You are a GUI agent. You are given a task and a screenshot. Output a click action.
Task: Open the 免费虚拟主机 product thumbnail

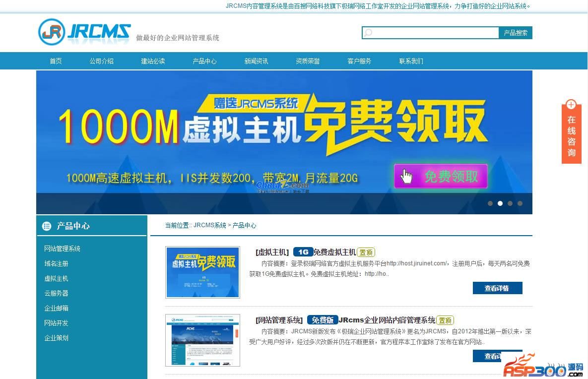(202, 272)
